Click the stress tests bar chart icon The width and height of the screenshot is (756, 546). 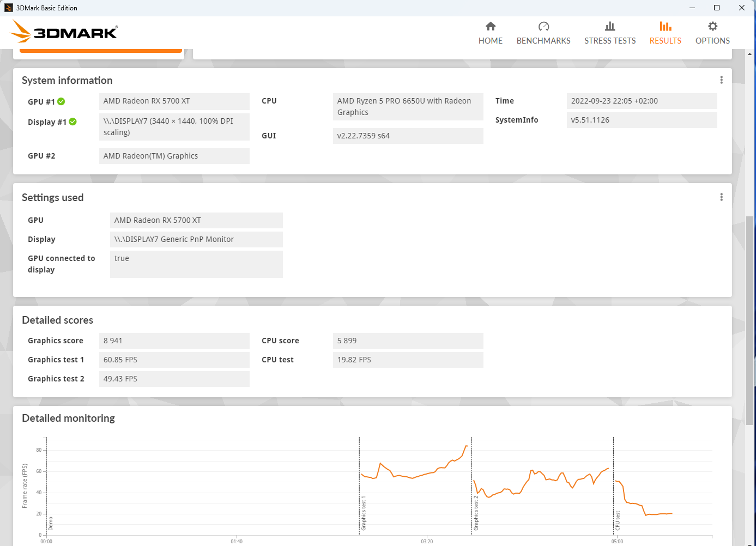(x=610, y=26)
